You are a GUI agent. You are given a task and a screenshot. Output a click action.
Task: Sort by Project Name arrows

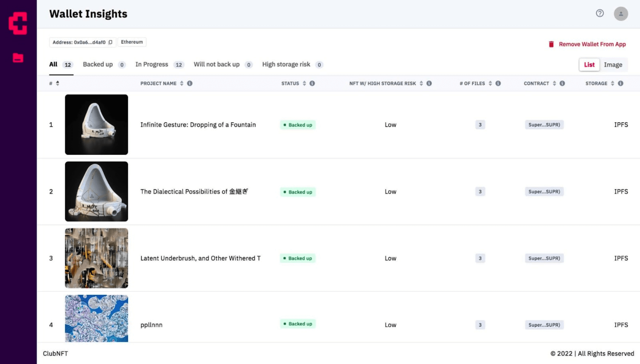182,83
